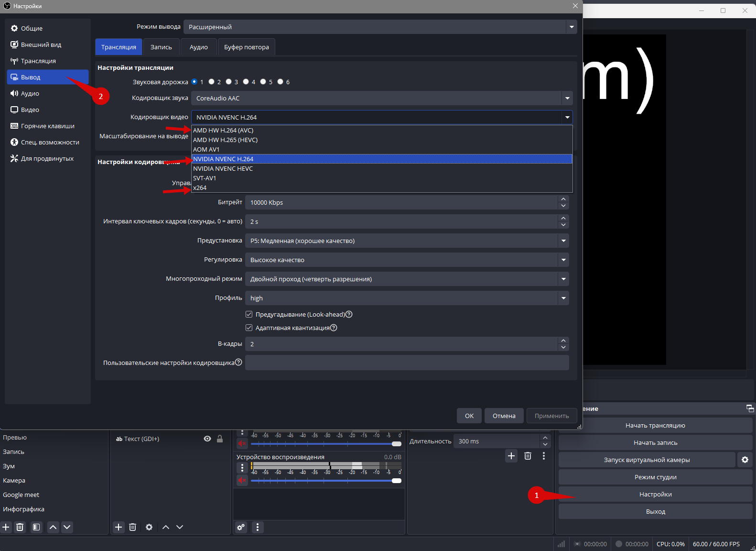Open the Режим вывода dropdown
The height and width of the screenshot is (551, 756).
380,27
